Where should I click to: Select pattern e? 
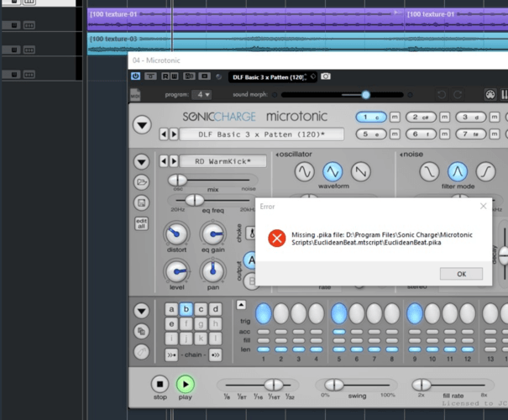171,323
